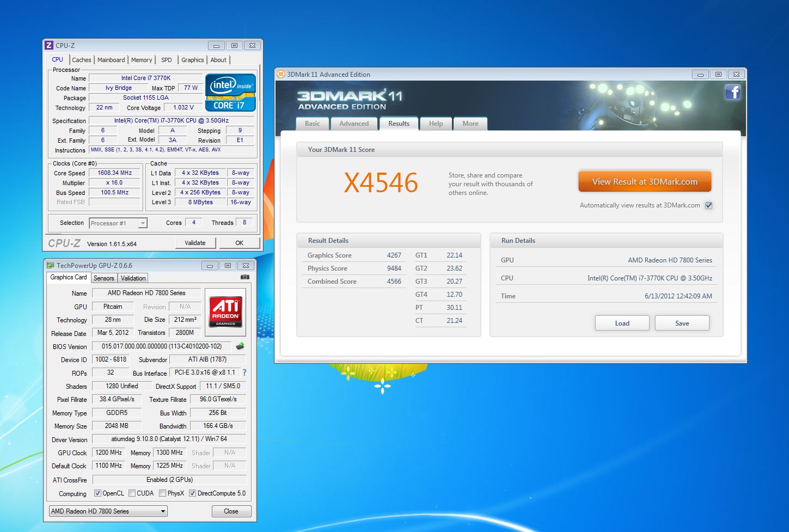Click the GPU Clock 1200 MHz value

[x=109, y=452]
